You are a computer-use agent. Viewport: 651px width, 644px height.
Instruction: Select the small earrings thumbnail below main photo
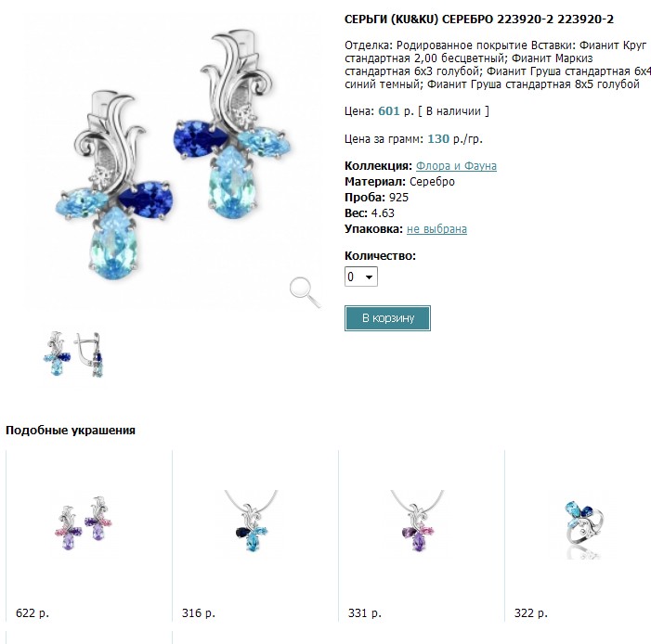coord(74,354)
